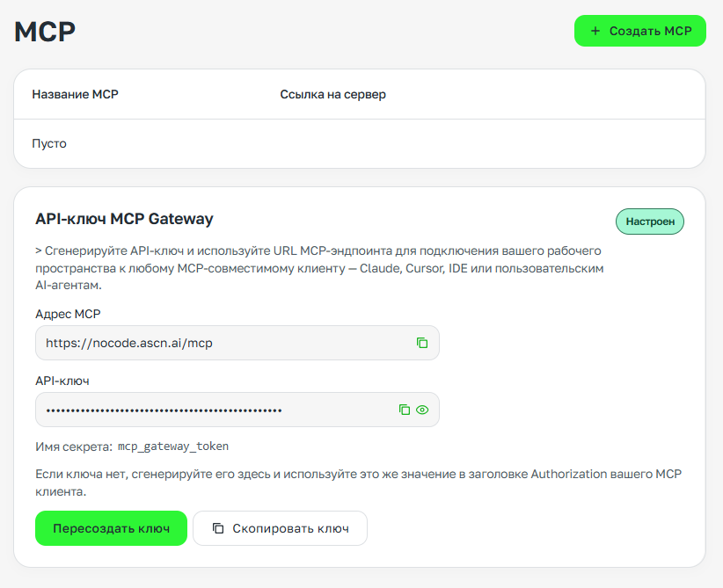Copy the MCP address with its copy icon
The image size is (723, 588).
422,343
